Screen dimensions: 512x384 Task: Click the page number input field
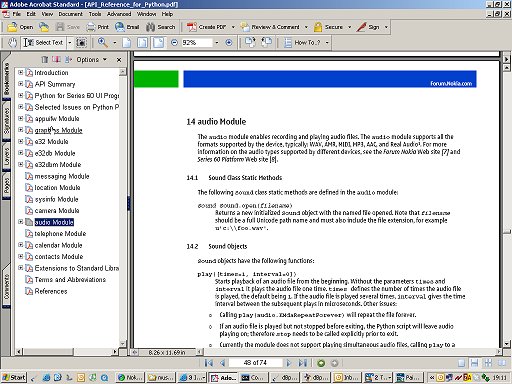tap(255, 363)
